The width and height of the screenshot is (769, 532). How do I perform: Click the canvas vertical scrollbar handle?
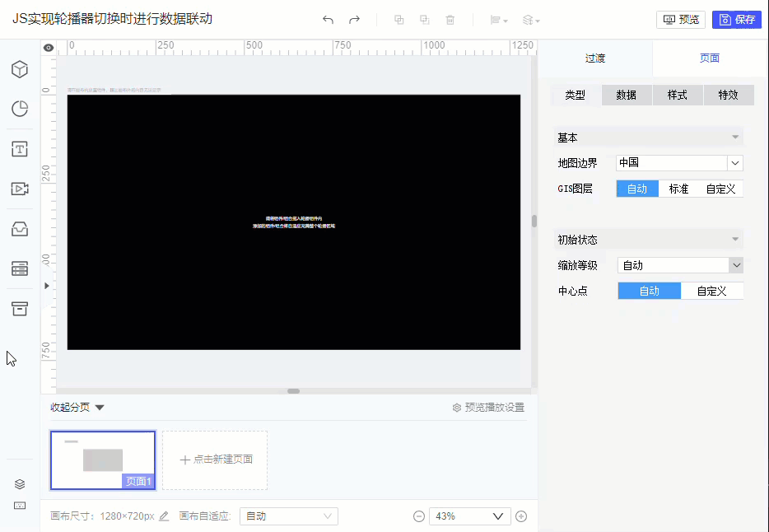coord(534,222)
